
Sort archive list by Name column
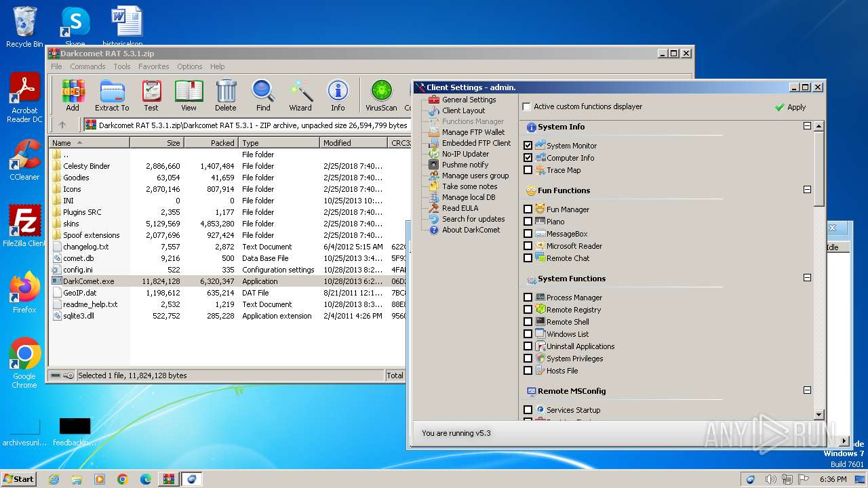pos(89,143)
